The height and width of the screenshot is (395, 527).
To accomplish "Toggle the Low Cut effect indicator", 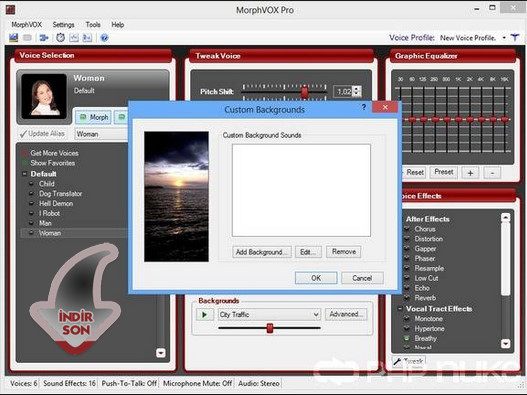I will pyautogui.click(x=407, y=278).
